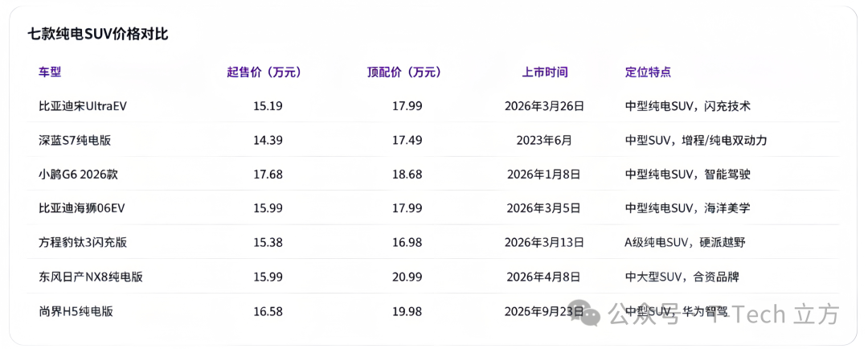The image size is (868, 349).
Task: Click launch date 2026年3月5日
Action: [x=544, y=208]
